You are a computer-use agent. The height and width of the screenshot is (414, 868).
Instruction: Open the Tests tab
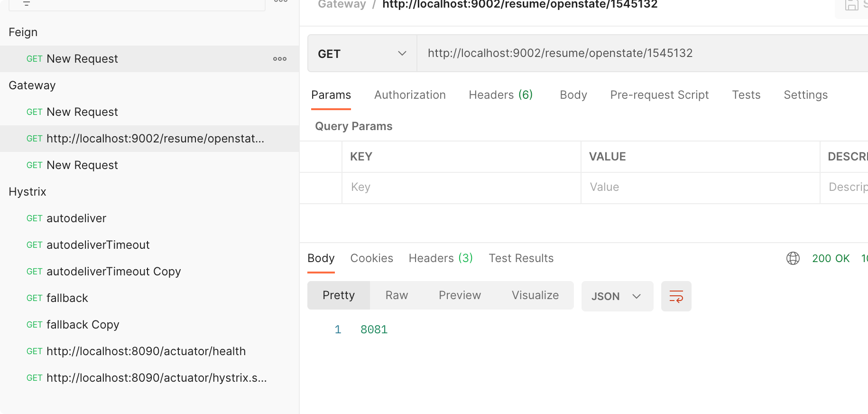click(x=746, y=95)
